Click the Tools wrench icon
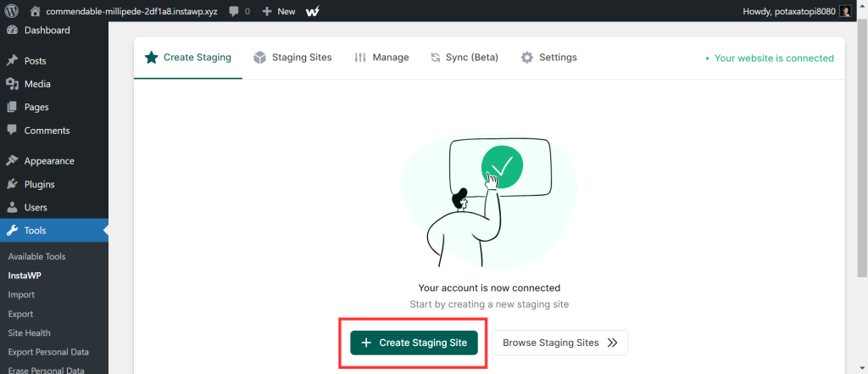 [12, 231]
